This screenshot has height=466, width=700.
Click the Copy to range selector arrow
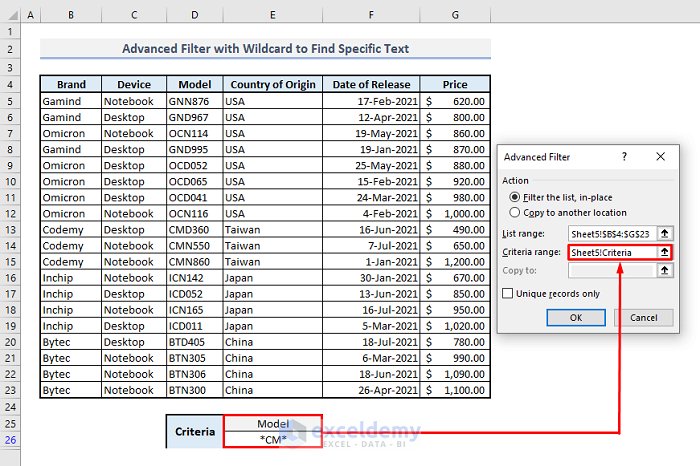(x=664, y=270)
